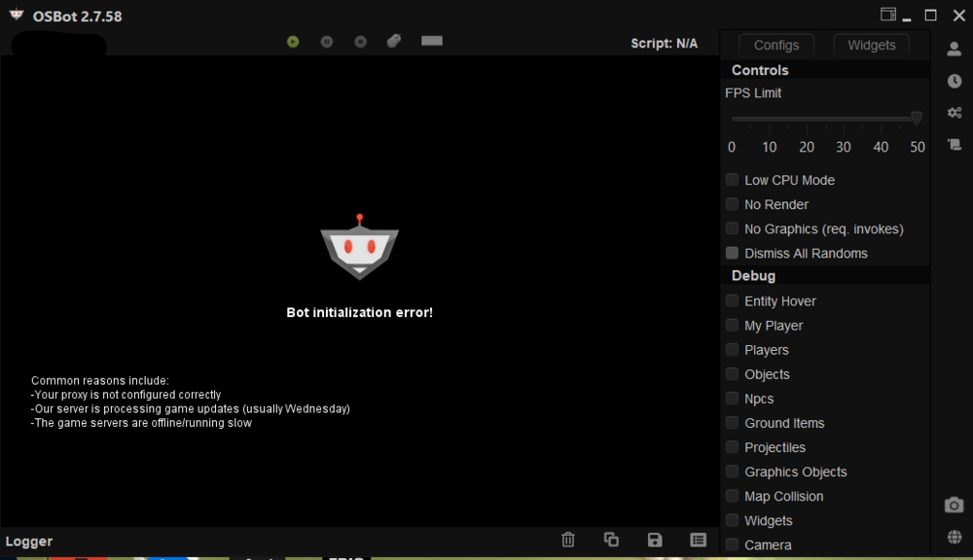Viewport: 973px width, 560px height.
Task: Open the clock history icon in sidebar
Action: [955, 82]
